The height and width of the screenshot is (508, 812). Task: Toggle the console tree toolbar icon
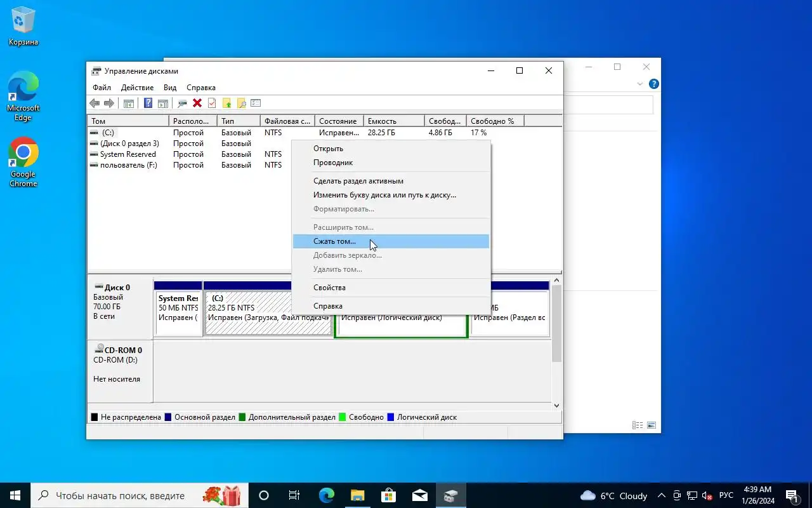(128, 104)
